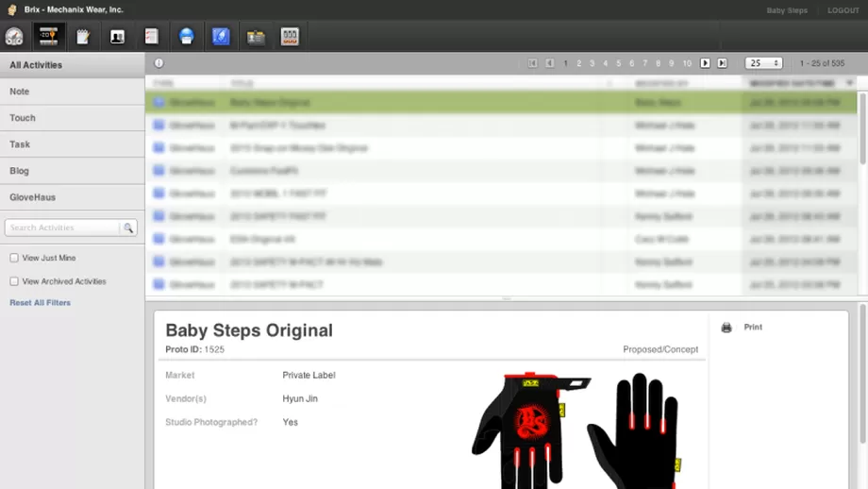Image resolution: width=868 pixels, height=489 pixels.
Task: Click the ID badge icon
Action: click(256, 37)
